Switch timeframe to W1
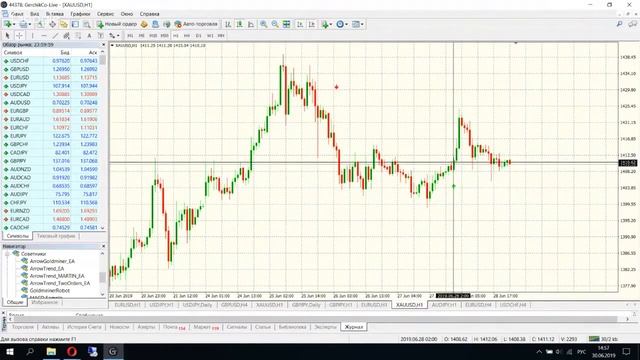 [x=210, y=36]
